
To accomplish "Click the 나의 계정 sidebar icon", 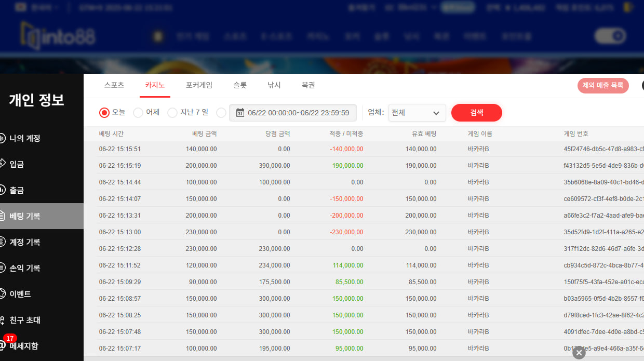I will (2, 138).
